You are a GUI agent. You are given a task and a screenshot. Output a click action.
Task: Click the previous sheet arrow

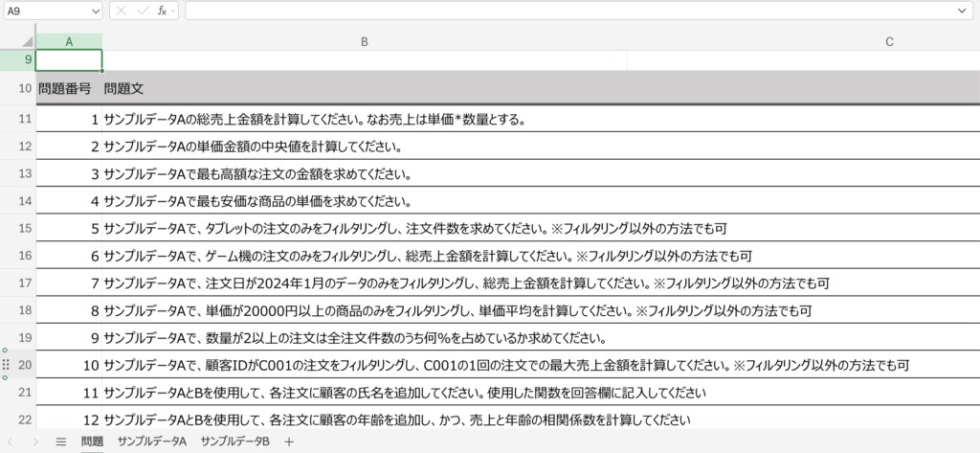coord(11,442)
